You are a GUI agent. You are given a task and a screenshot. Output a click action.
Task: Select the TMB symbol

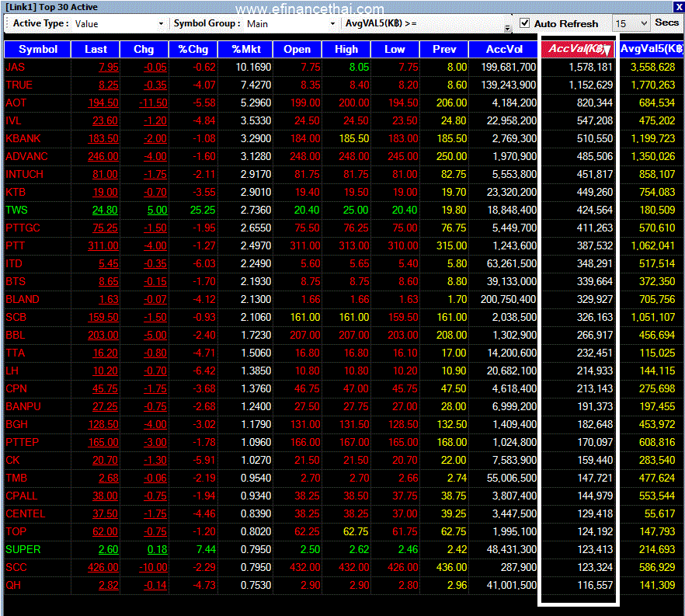click(x=16, y=479)
